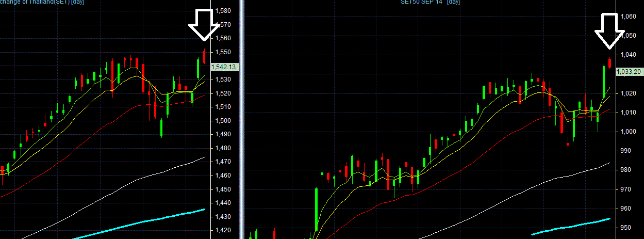Click the 1,550 price axis value
644x239 pixels.
pos(223,52)
